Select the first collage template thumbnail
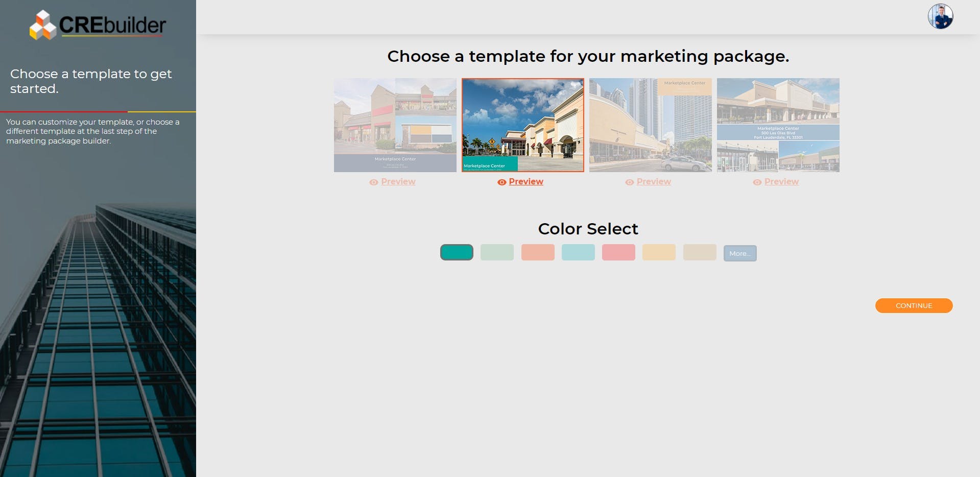 click(395, 125)
